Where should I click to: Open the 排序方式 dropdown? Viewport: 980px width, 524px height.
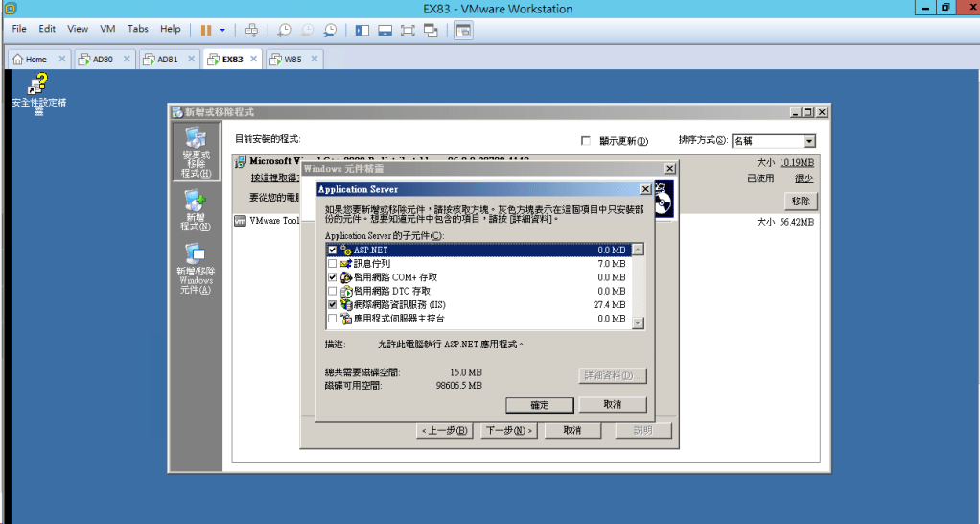pos(809,141)
